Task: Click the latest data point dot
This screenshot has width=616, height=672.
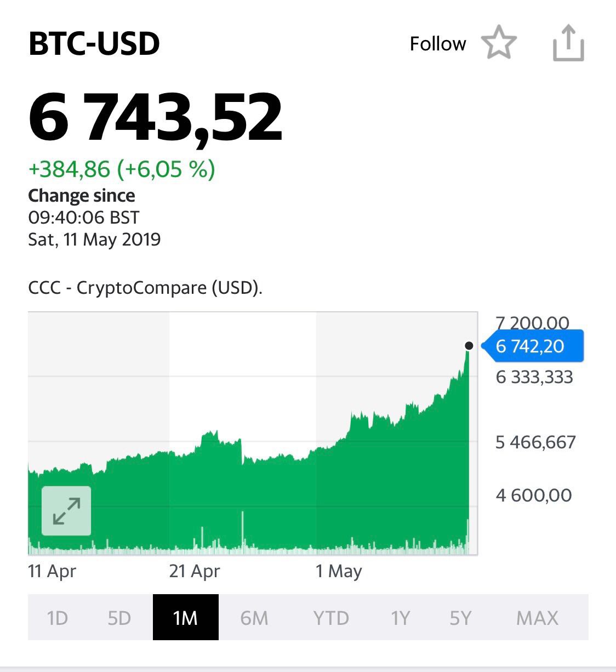Action: [469, 345]
